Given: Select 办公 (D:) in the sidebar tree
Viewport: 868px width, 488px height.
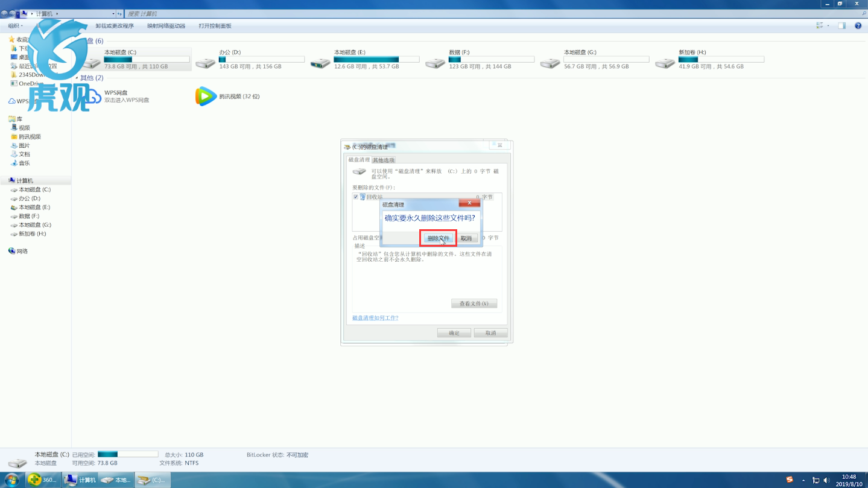Looking at the screenshot, I should [x=26, y=198].
